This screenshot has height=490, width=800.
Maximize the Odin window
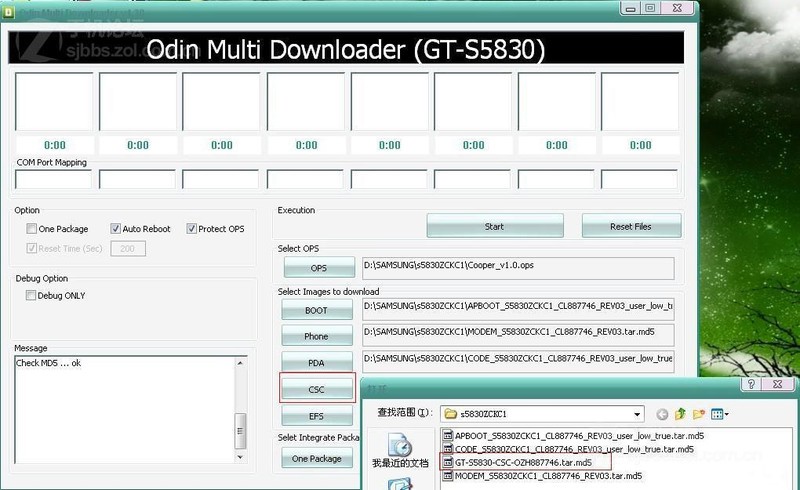click(x=650, y=8)
